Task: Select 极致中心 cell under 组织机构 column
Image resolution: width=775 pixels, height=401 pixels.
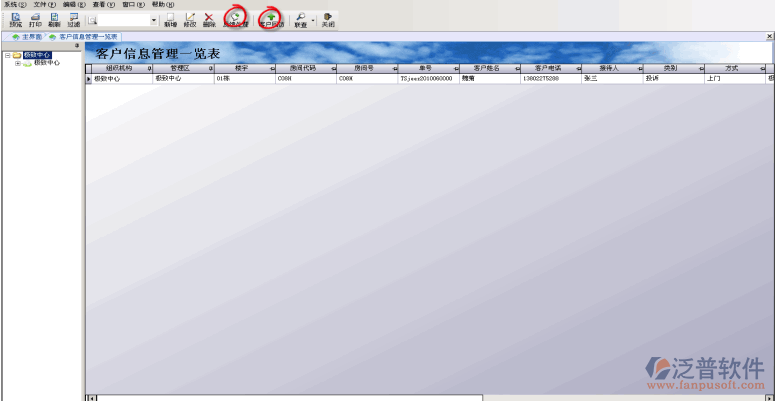Action: (x=122, y=79)
